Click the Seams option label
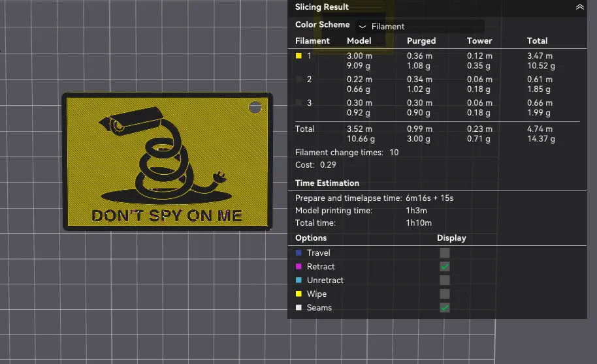 [319, 307]
